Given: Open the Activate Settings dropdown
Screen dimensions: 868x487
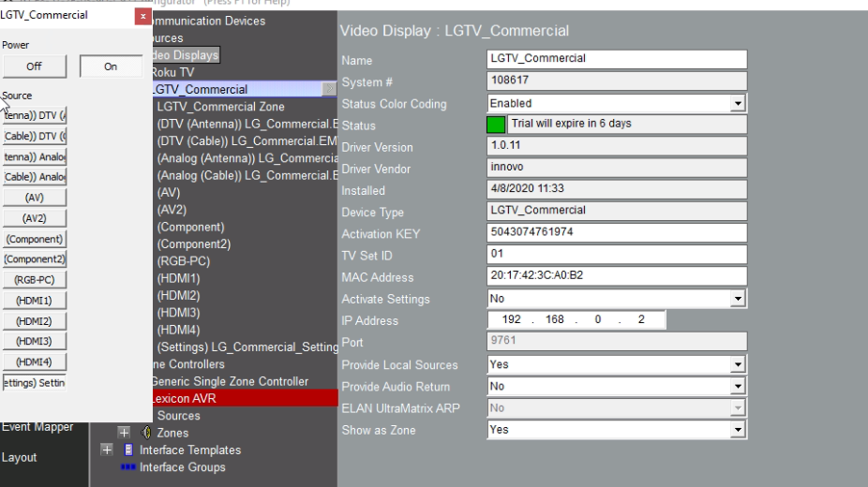Looking at the screenshot, I should coord(738,299).
